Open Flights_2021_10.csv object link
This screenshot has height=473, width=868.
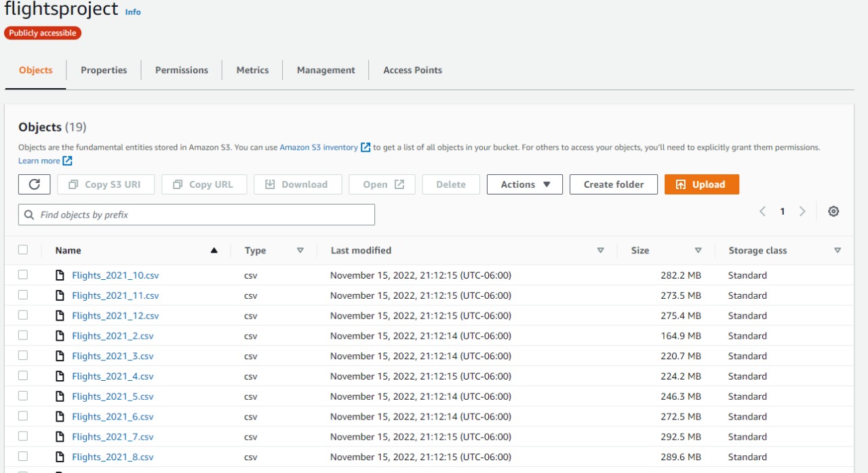click(115, 275)
